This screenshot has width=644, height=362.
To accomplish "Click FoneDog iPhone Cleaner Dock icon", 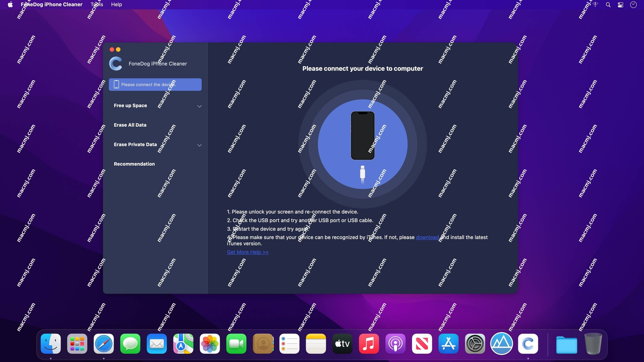I will [528, 344].
